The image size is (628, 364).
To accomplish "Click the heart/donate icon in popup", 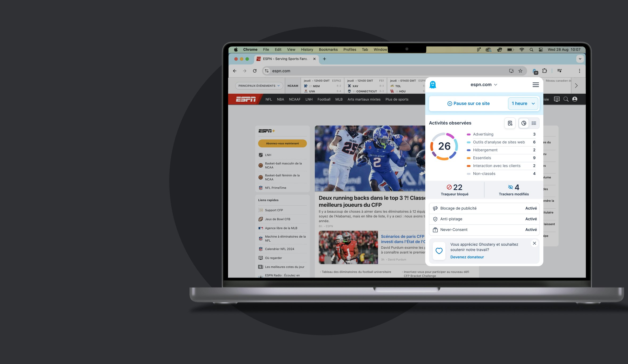I will [439, 250].
